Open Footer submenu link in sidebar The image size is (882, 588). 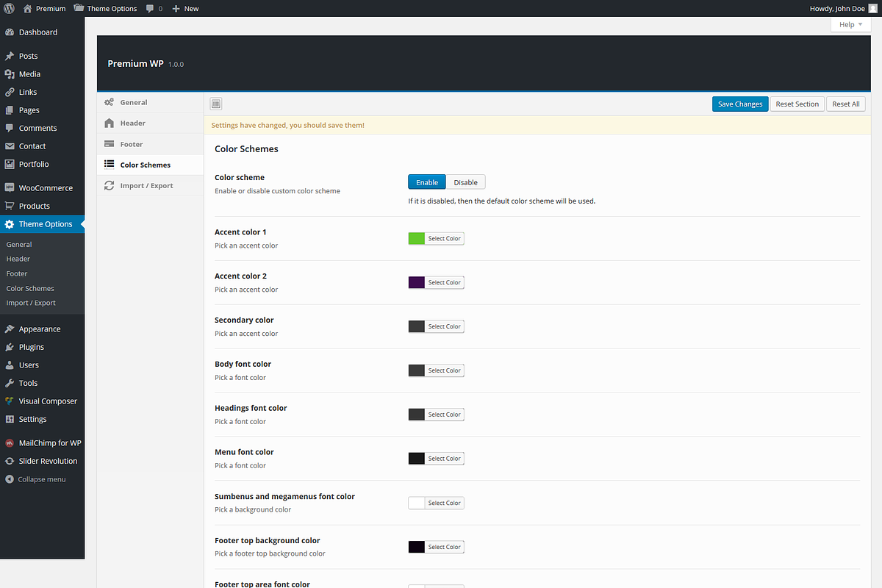coord(17,273)
